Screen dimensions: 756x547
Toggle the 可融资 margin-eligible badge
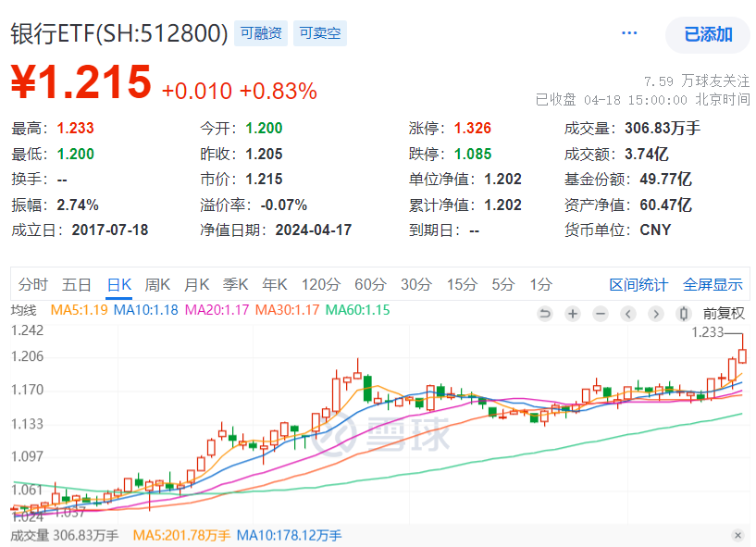pos(261,31)
